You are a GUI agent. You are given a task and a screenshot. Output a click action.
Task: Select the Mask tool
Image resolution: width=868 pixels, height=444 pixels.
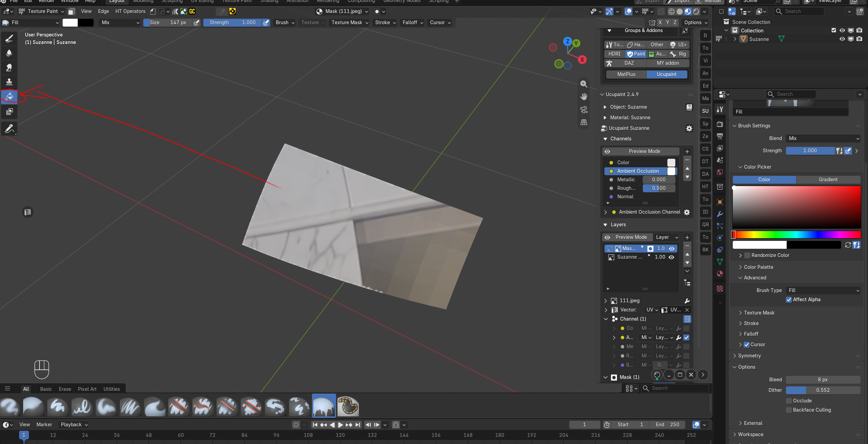pyautogui.click(x=9, y=111)
